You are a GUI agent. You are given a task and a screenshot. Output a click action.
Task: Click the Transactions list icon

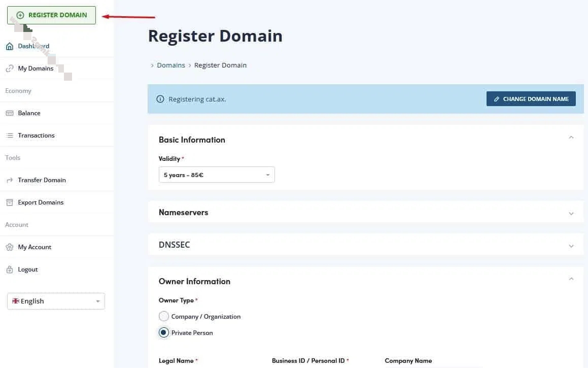click(9, 135)
